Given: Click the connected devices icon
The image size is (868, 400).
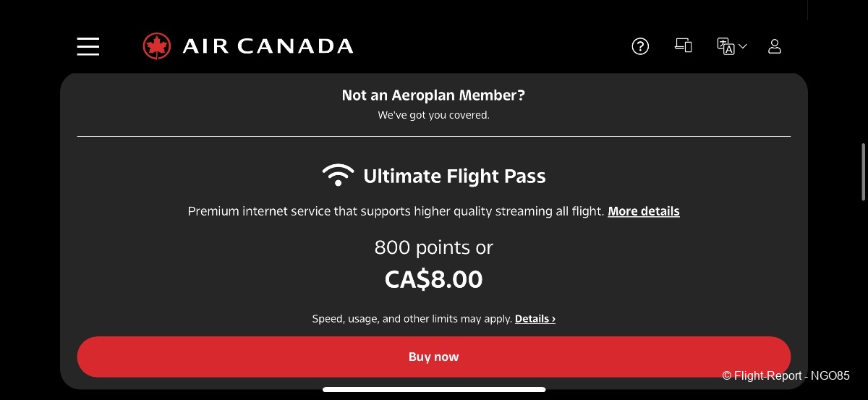Looking at the screenshot, I should click(683, 46).
